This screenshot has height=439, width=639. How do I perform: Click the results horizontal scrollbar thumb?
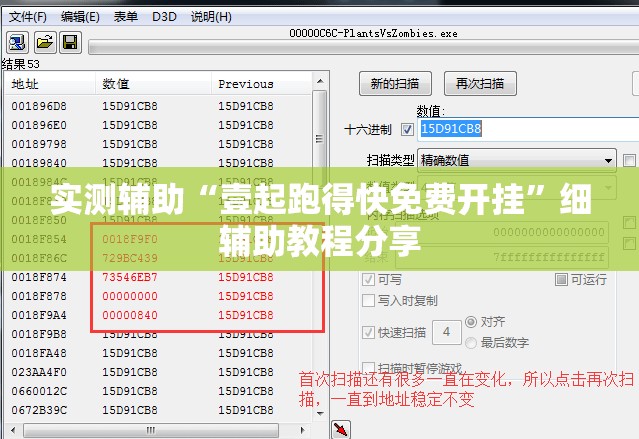tap(151, 430)
